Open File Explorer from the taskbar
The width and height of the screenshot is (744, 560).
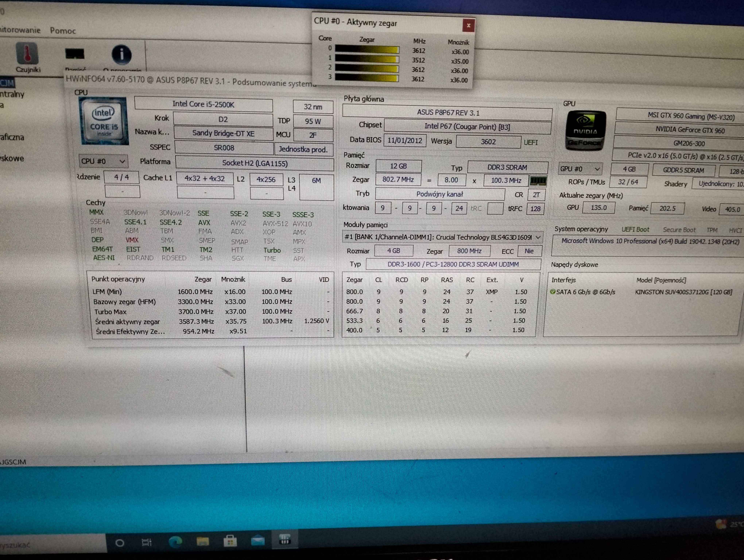pyautogui.click(x=202, y=541)
